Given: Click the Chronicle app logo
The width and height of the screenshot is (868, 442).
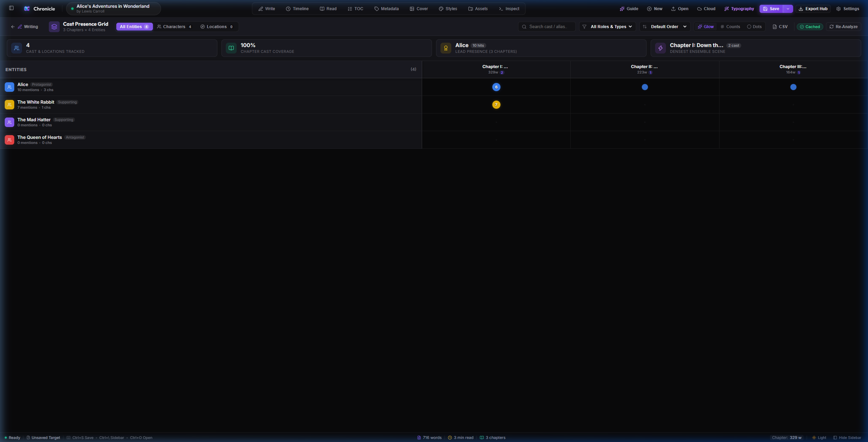Looking at the screenshot, I should click(x=27, y=8).
